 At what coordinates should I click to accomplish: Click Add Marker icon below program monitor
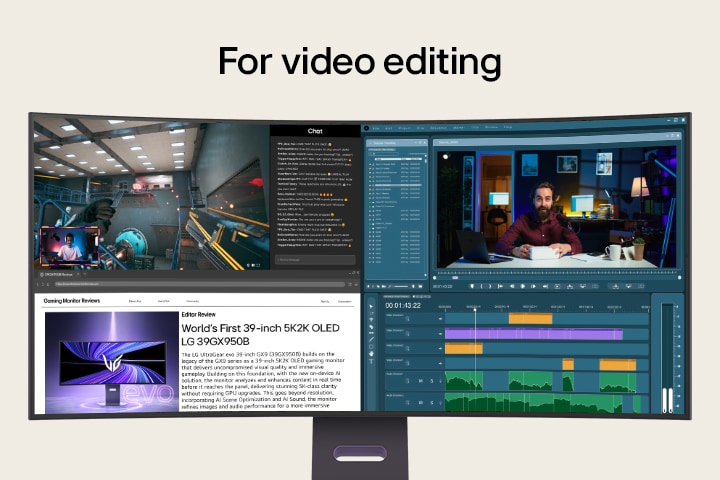point(472,286)
